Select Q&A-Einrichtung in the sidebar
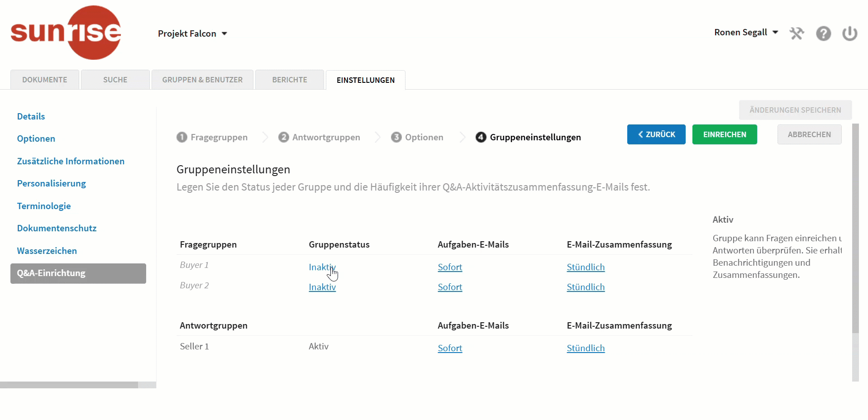The image size is (868, 420). [78, 273]
